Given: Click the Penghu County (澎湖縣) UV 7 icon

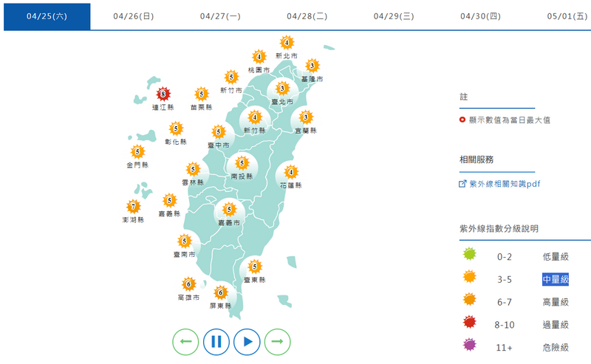Looking at the screenshot, I should (133, 207).
